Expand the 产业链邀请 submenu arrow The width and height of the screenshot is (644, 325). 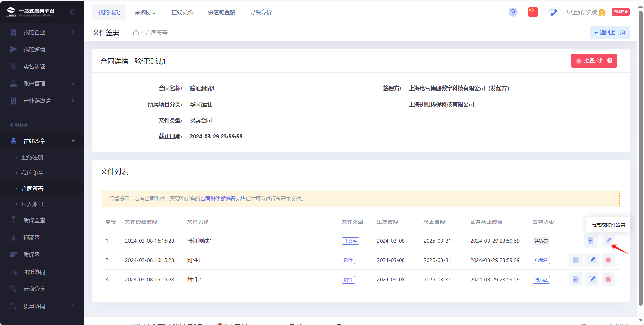point(73,101)
